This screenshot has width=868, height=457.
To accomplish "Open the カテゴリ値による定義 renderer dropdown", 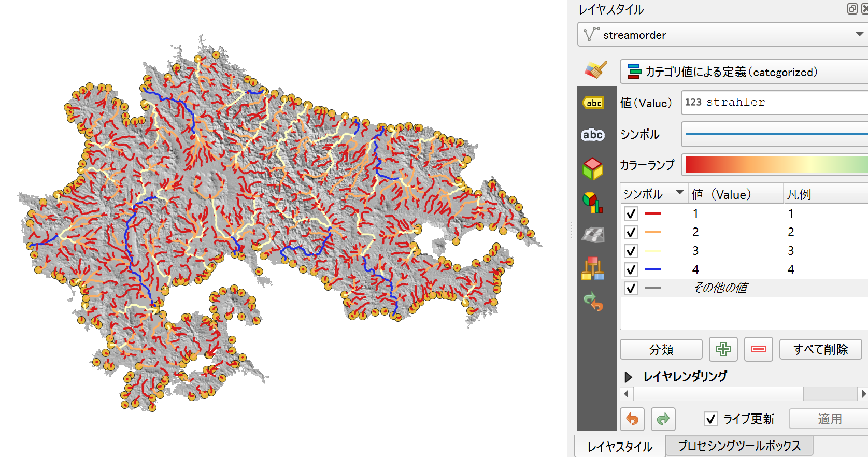I will click(x=744, y=72).
